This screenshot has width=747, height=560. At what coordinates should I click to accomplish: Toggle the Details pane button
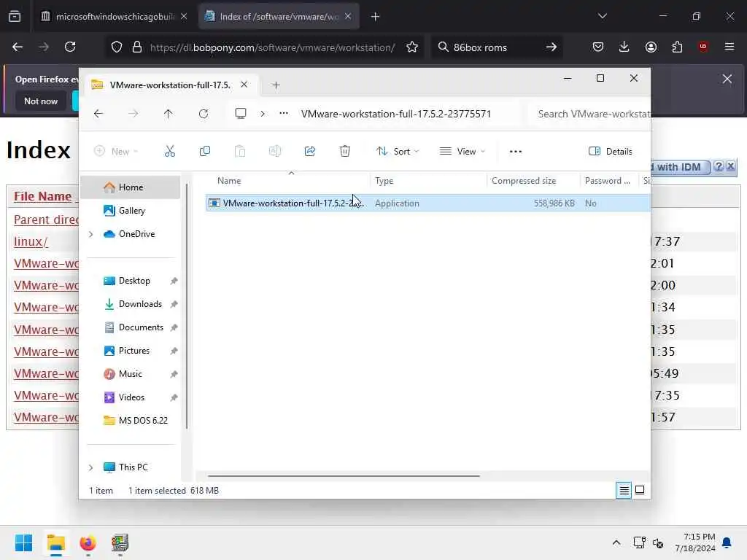[x=611, y=152]
